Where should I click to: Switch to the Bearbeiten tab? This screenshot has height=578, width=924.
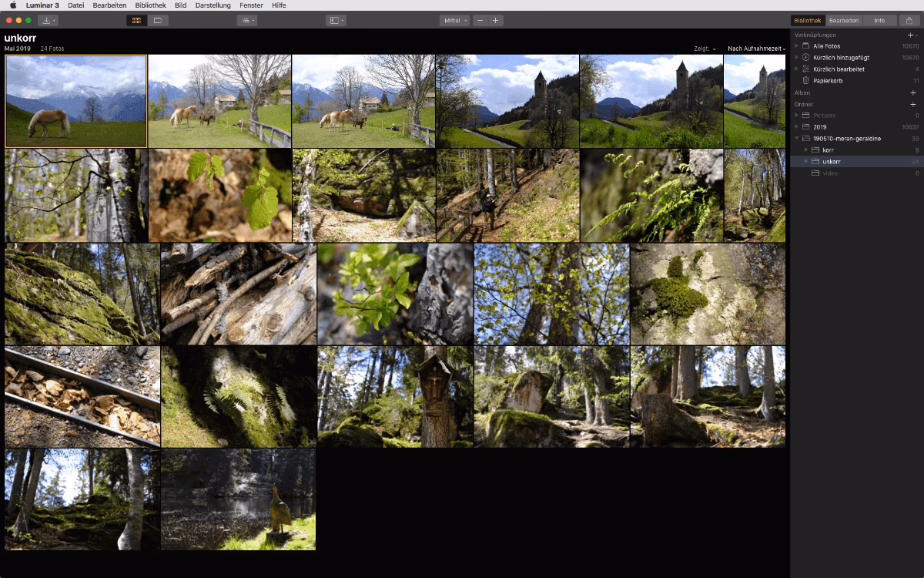click(x=844, y=20)
